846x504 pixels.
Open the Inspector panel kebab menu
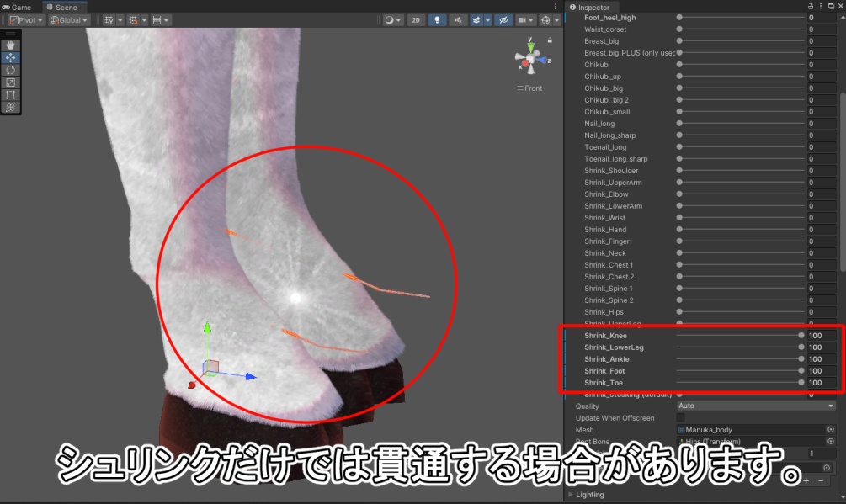click(821, 6)
